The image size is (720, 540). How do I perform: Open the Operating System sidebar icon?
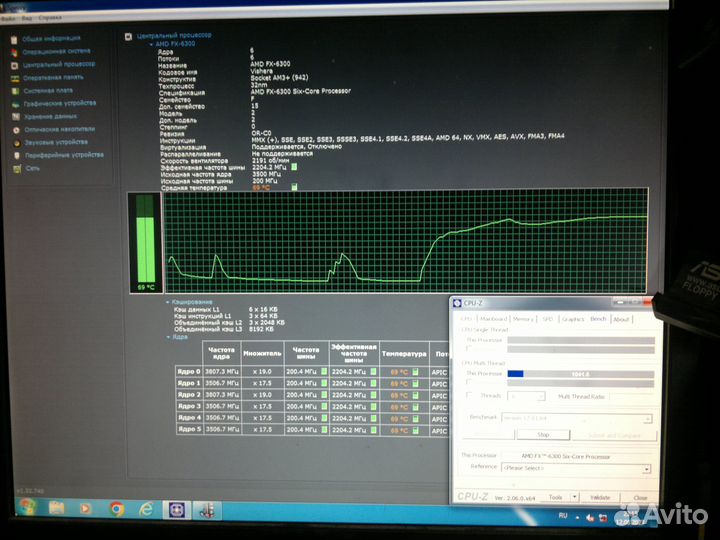14,52
